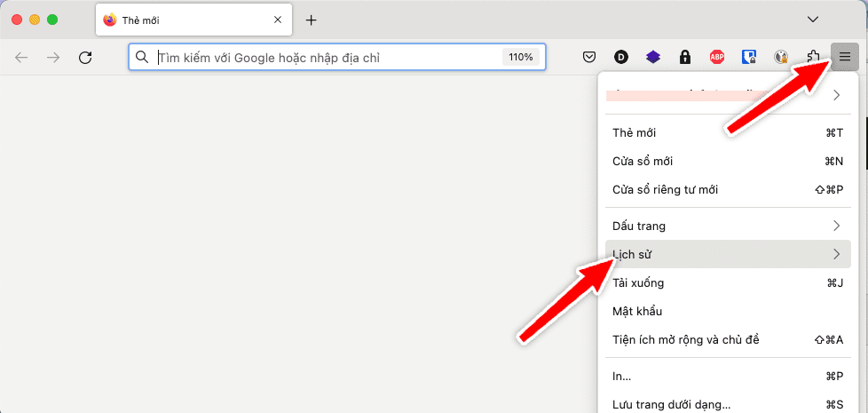Open a new tab with plus button

point(311,20)
